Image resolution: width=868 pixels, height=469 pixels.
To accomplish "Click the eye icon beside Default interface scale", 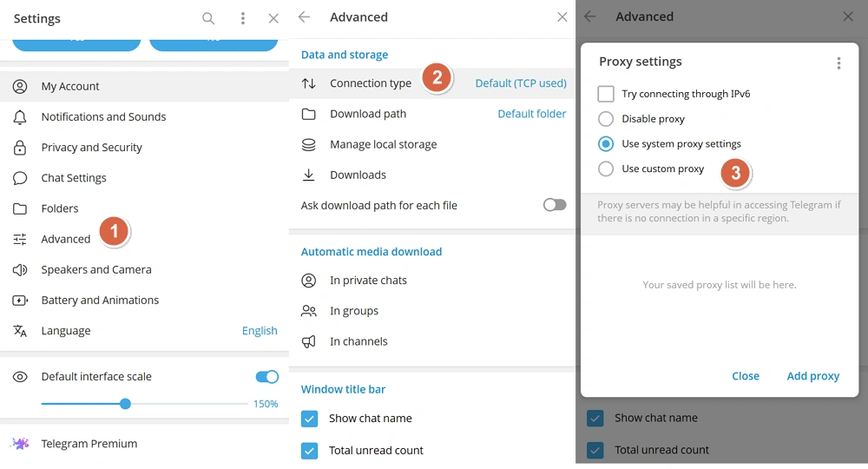I will coord(20,377).
